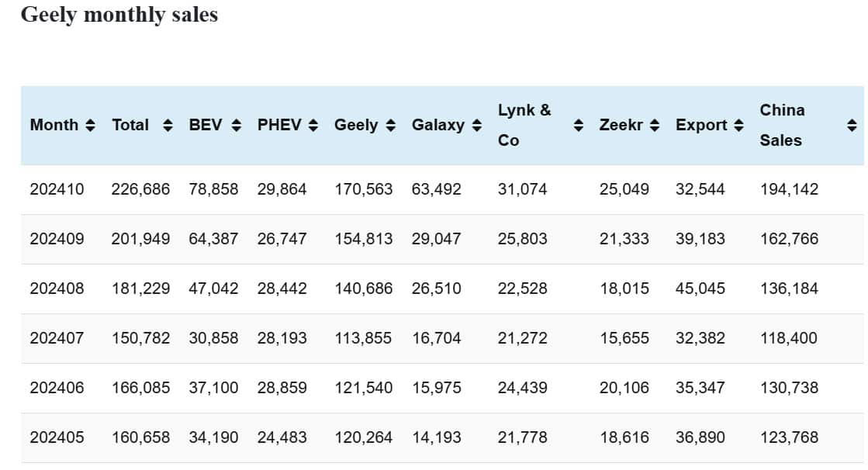Click the 202409 row total 201,949
This screenshot has width=868, height=470.
[x=140, y=239]
